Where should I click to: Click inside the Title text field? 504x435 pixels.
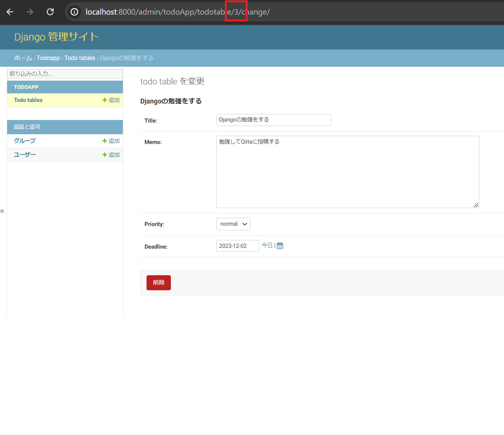tap(274, 120)
